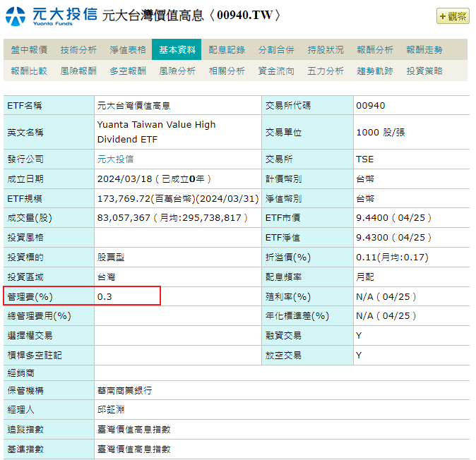The image size is (476, 460).
Task: Switch to 技術分析 tab
Action: point(78,49)
